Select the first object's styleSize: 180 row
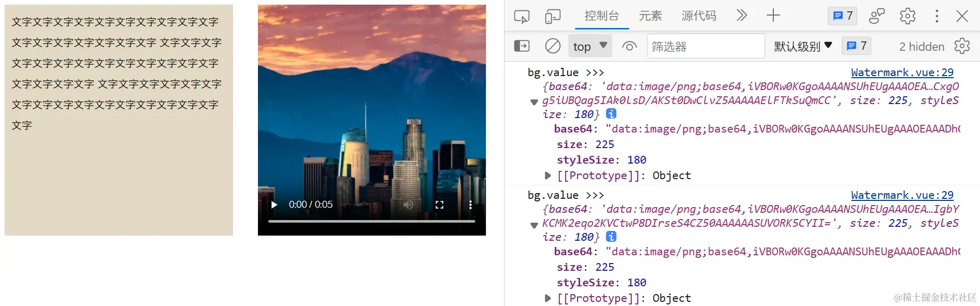Screen dimensions: 980x306 tap(601, 160)
